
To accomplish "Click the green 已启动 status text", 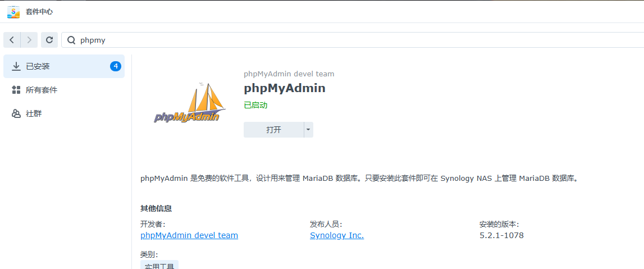I will (255, 105).
